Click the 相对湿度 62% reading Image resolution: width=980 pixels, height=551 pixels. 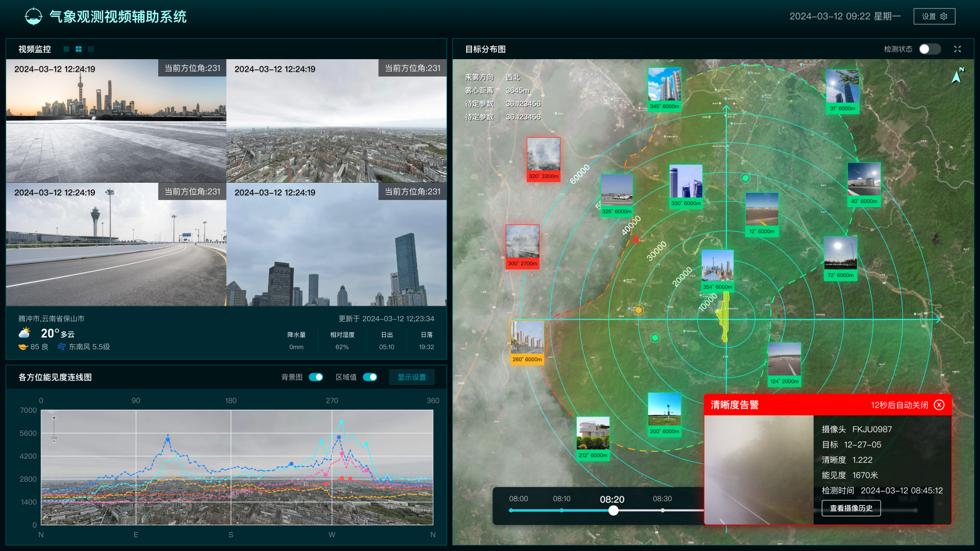[342, 341]
